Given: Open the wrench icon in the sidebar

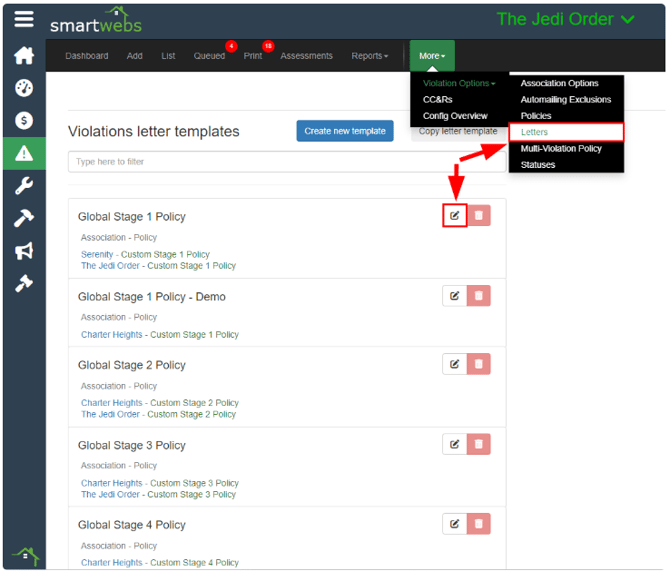Looking at the screenshot, I should click(23, 186).
